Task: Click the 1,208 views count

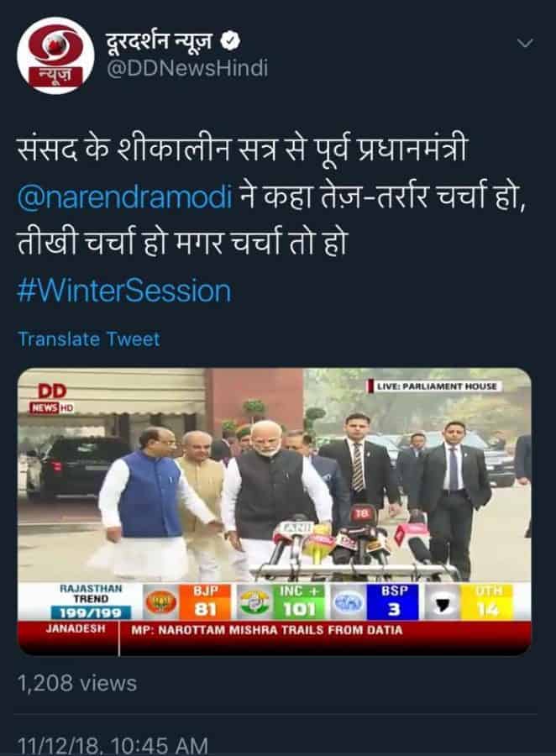Action: [x=77, y=683]
